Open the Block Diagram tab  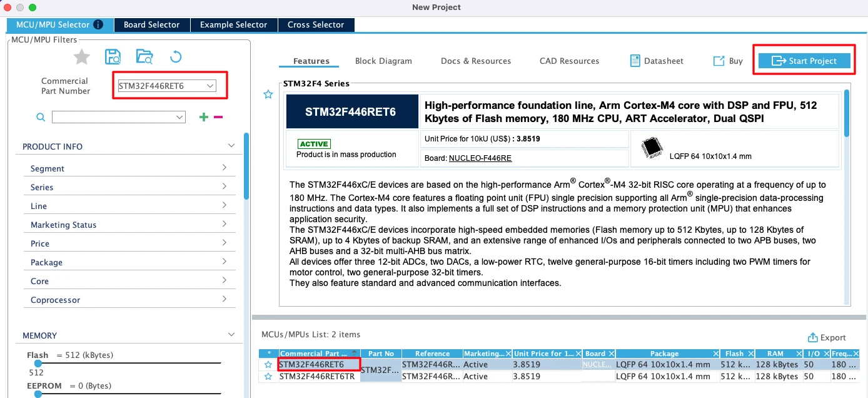pos(383,61)
